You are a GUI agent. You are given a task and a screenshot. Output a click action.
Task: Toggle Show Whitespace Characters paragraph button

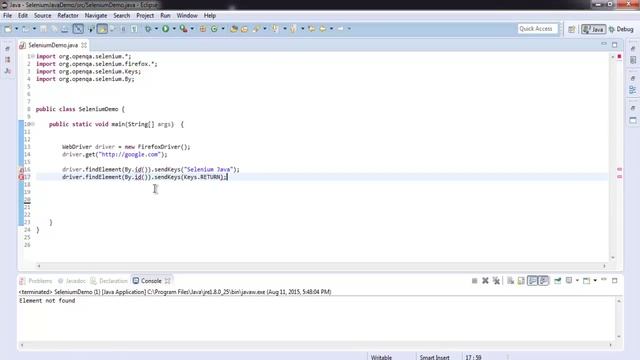tap(134, 29)
